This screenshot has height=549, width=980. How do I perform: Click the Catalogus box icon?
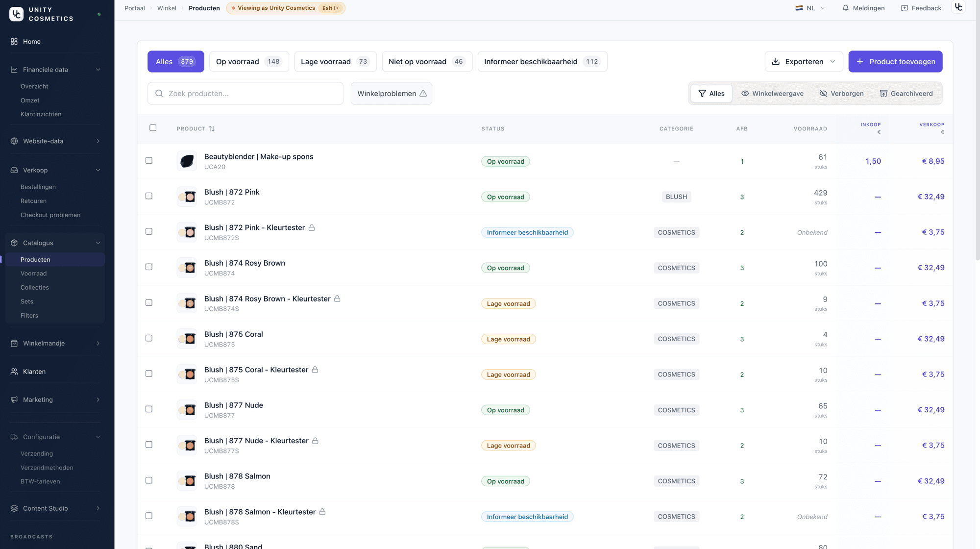(14, 243)
